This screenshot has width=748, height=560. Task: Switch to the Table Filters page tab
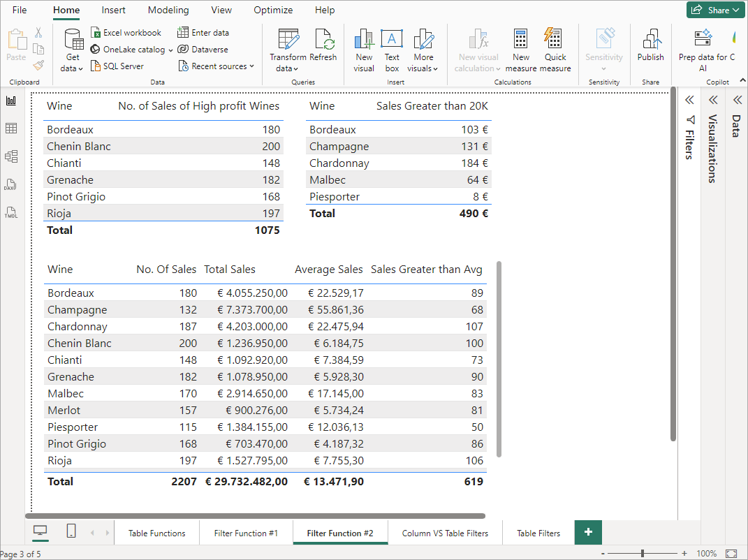click(x=538, y=533)
